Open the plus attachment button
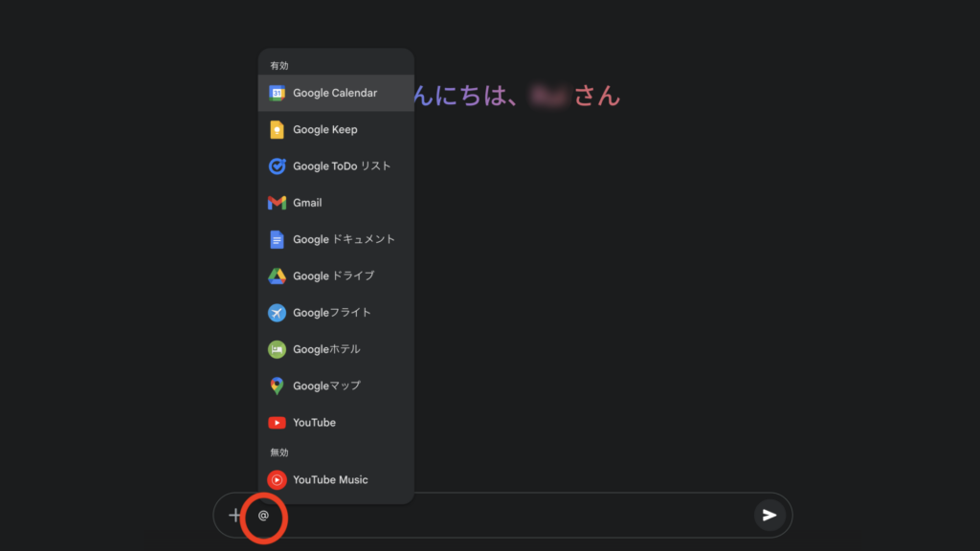Image resolution: width=980 pixels, height=551 pixels. pos(235,516)
